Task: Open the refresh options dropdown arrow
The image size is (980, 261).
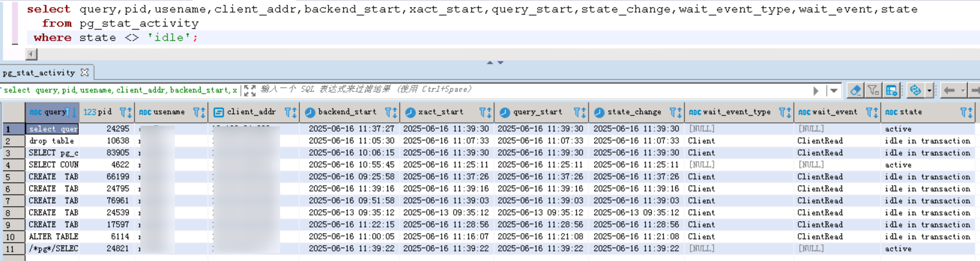Action: pyautogui.click(x=929, y=90)
